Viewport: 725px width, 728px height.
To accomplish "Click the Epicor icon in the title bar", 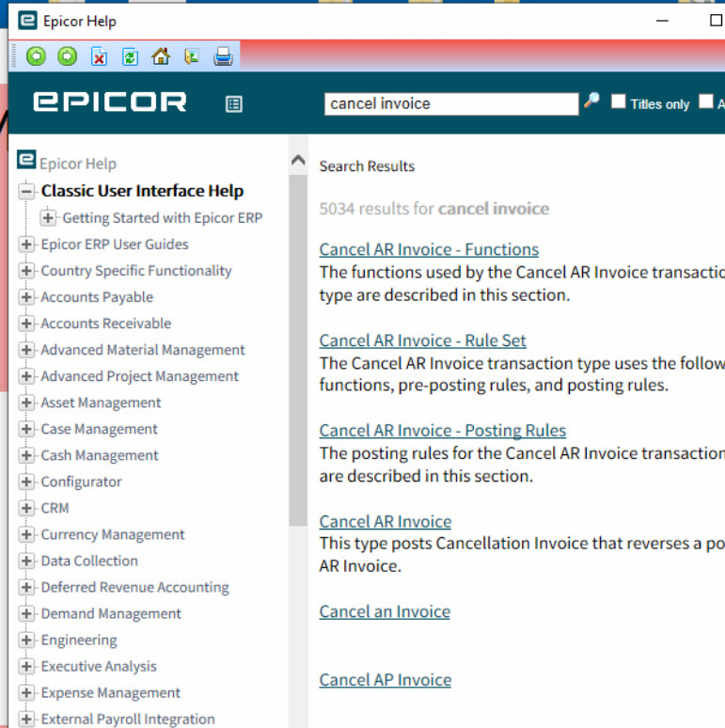I will coord(27,21).
